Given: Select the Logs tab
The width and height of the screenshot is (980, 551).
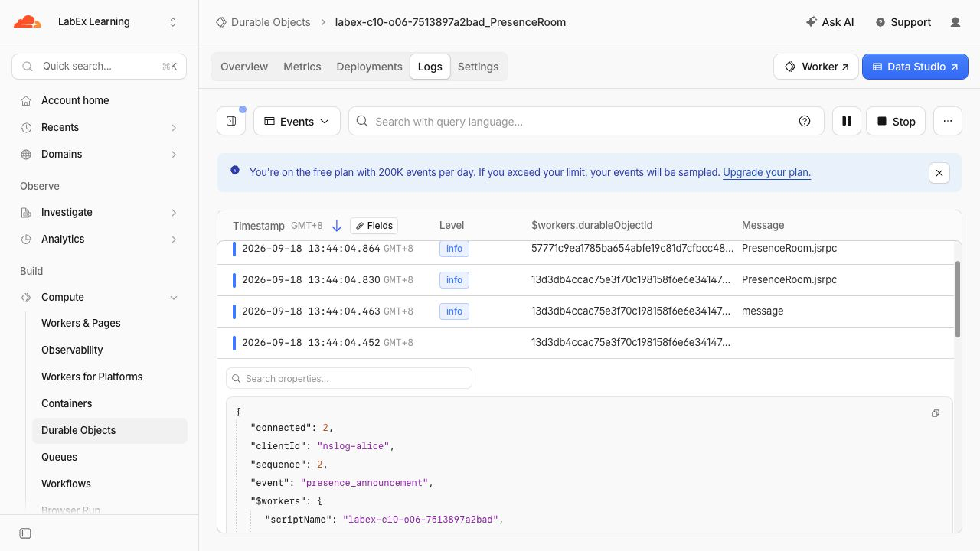Looking at the screenshot, I should (430, 67).
